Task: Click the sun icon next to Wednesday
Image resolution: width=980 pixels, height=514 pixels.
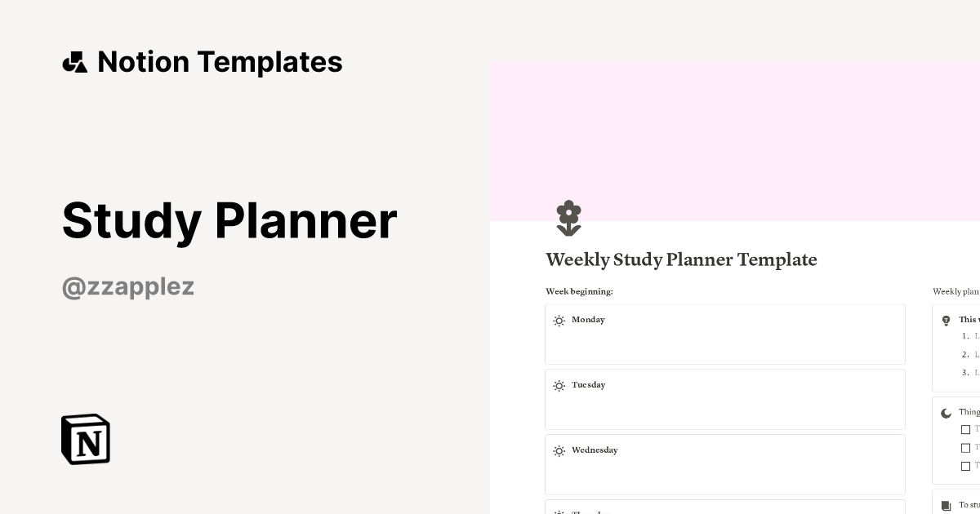Action: pyautogui.click(x=559, y=450)
